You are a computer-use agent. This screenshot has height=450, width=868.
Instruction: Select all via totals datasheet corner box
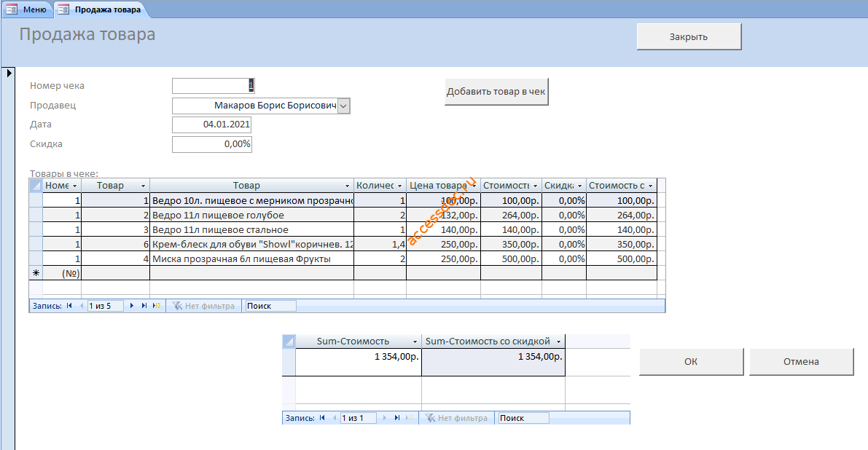(289, 341)
